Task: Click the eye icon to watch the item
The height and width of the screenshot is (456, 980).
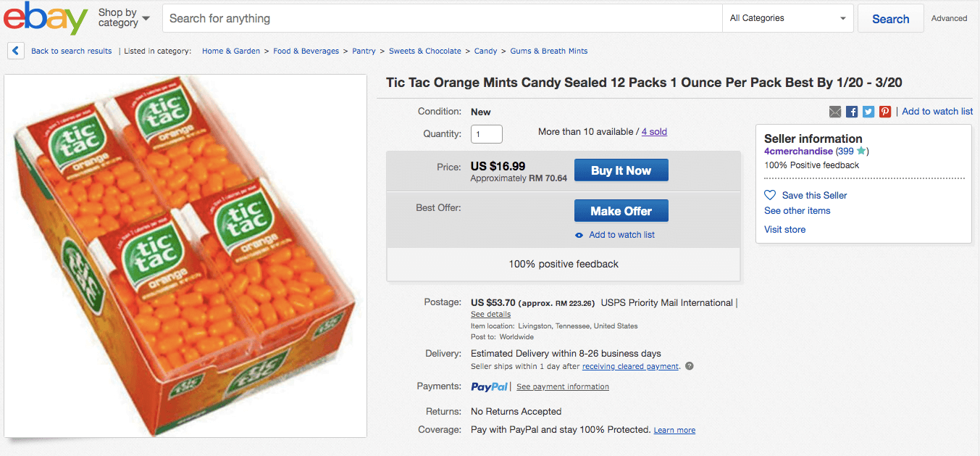Action: [x=579, y=235]
